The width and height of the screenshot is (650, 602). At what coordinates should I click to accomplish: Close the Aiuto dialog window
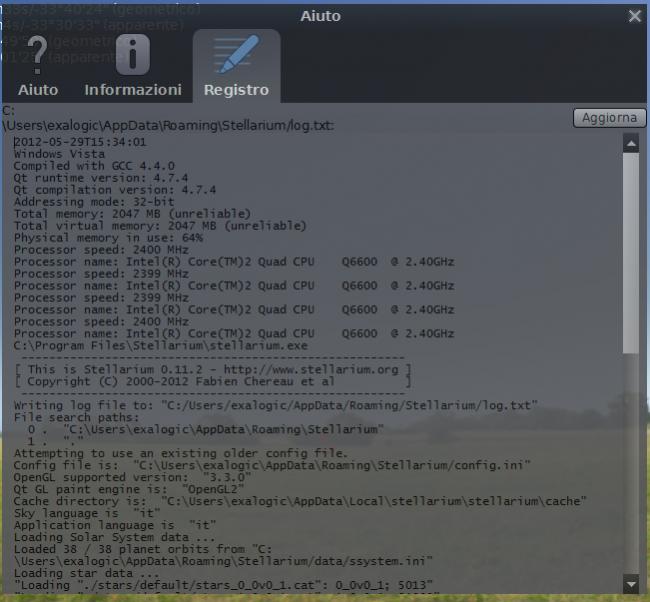pos(634,16)
